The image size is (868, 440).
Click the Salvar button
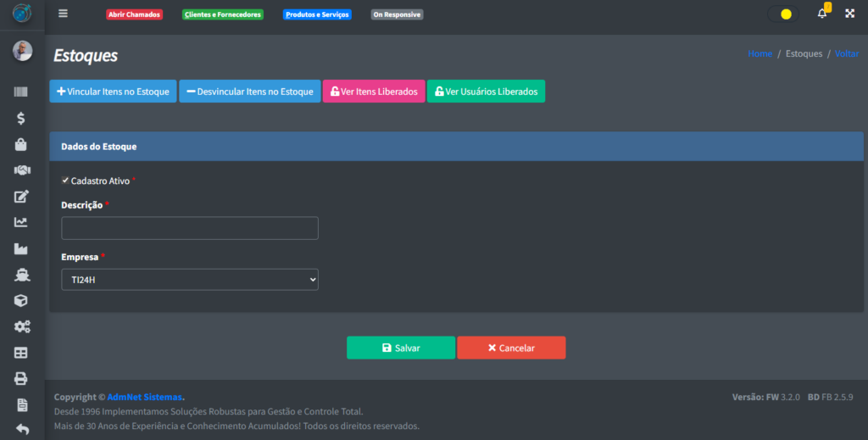[x=400, y=348]
